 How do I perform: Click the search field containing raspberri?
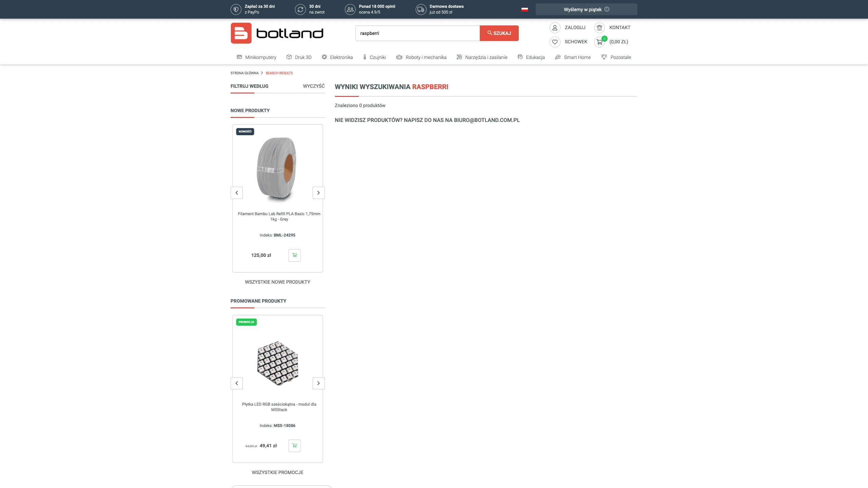pyautogui.click(x=417, y=33)
